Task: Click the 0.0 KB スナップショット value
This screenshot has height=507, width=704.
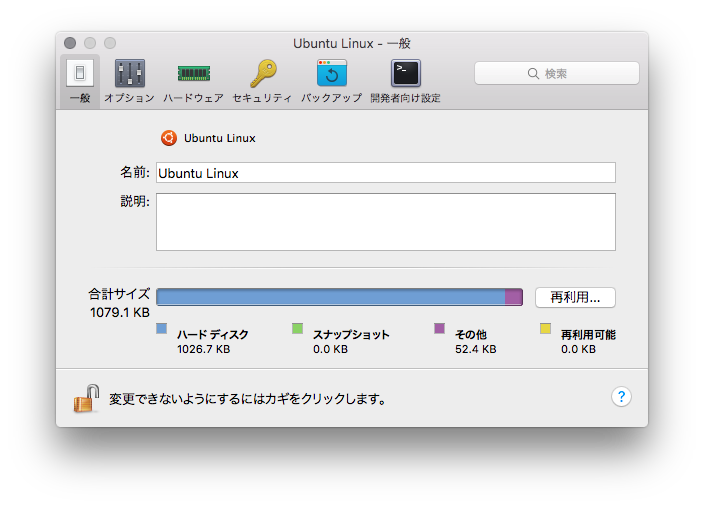Action: tap(330, 349)
